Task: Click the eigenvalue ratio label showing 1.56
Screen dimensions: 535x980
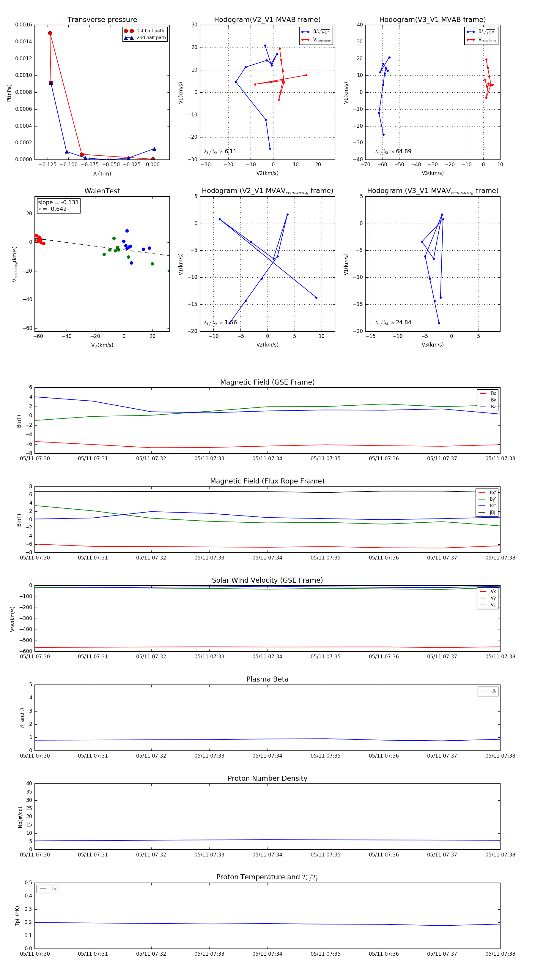Action: click(220, 323)
